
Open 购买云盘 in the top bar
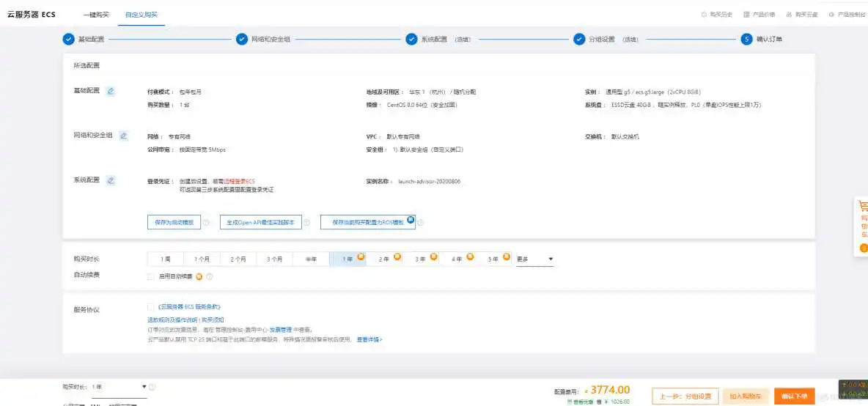tap(802, 15)
